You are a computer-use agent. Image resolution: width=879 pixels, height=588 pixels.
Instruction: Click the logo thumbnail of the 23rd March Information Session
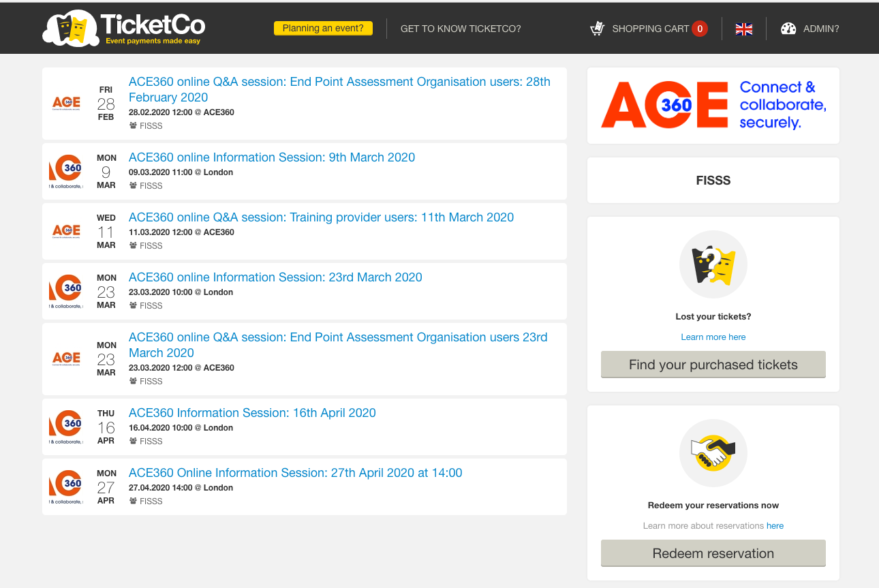(x=66, y=291)
